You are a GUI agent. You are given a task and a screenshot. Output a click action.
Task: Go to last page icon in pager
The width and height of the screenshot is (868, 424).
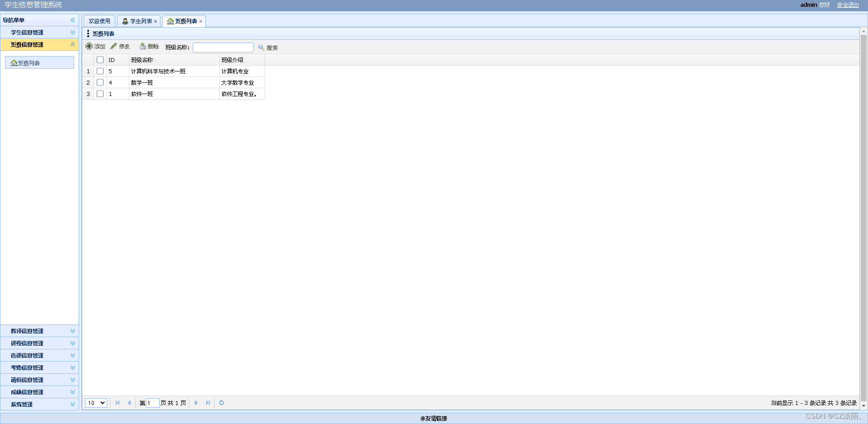208,403
